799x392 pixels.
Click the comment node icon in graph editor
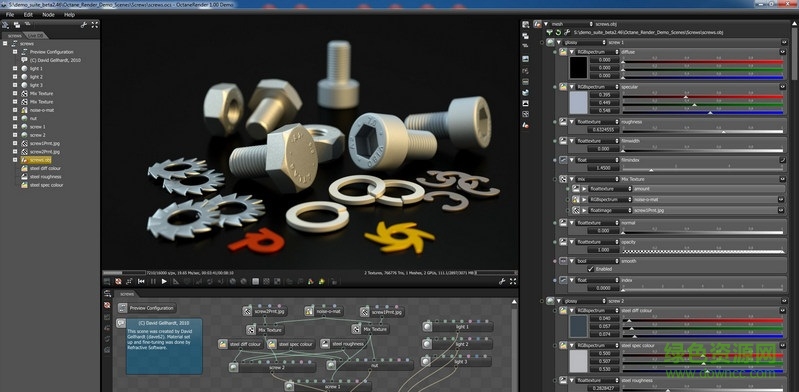[x=121, y=323]
